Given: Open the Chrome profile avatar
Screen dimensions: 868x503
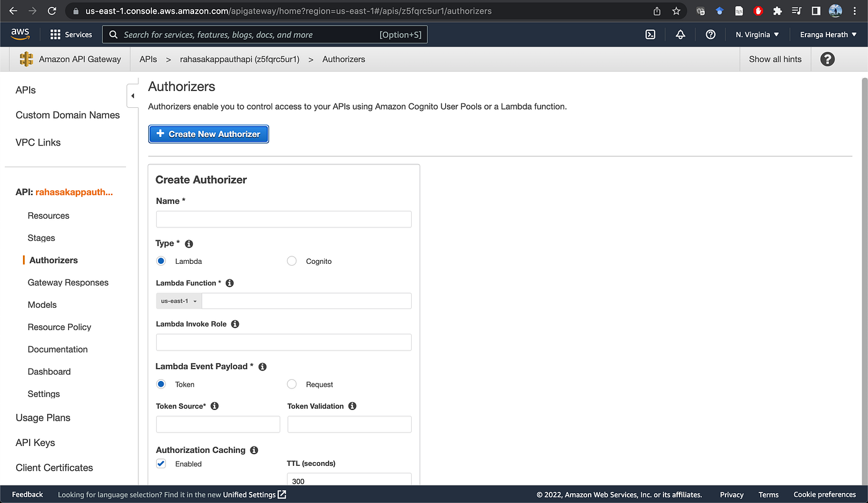Looking at the screenshot, I should tap(835, 11).
